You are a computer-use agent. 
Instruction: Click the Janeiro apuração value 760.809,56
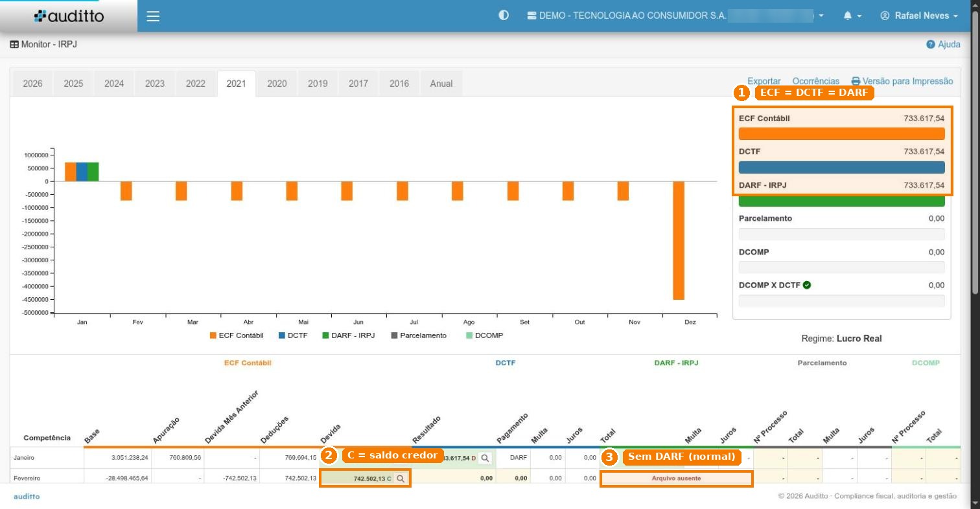[184, 458]
